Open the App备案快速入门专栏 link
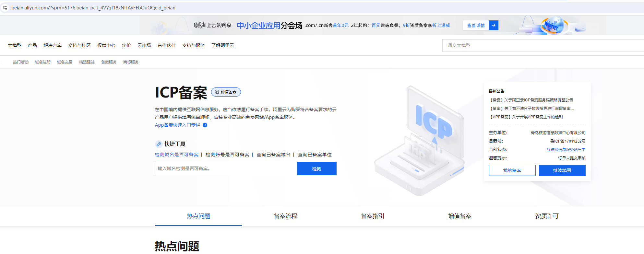The image size is (644, 254). pos(178,125)
